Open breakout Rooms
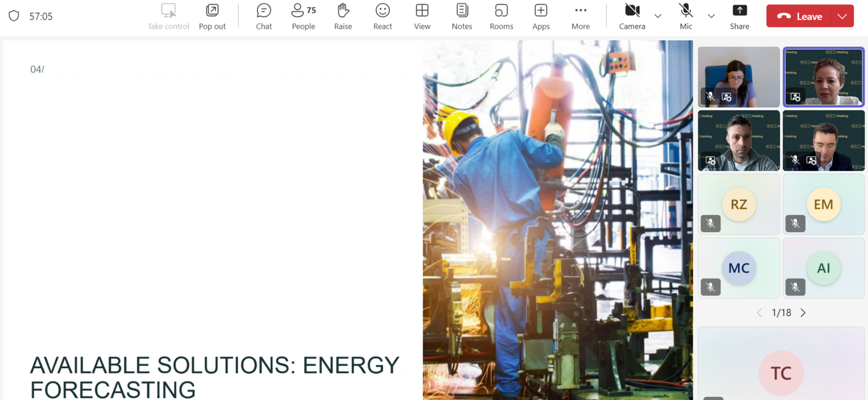Screen dimensions: 868x400 click(x=501, y=16)
